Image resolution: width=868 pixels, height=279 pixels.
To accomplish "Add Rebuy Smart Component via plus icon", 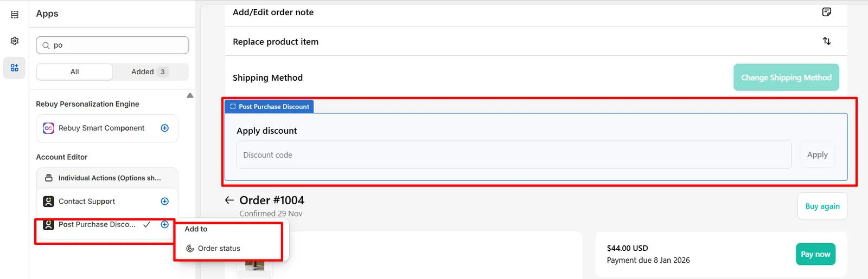I will click(x=165, y=128).
